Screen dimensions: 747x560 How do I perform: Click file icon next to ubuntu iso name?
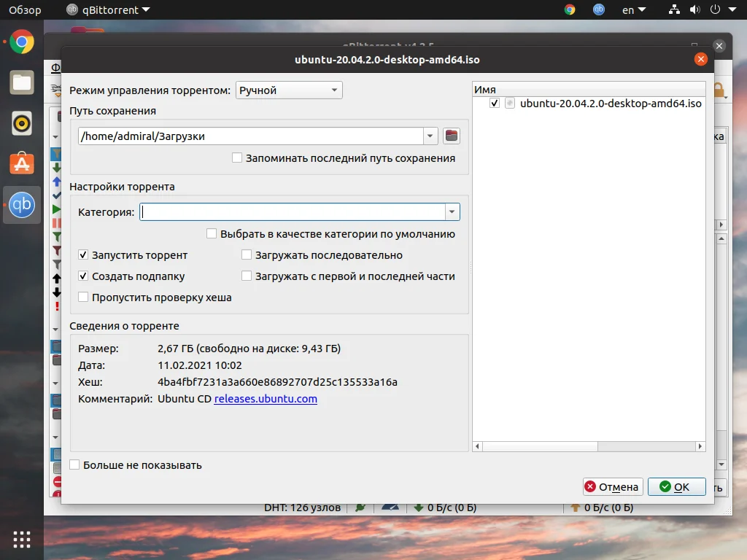click(510, 103)
